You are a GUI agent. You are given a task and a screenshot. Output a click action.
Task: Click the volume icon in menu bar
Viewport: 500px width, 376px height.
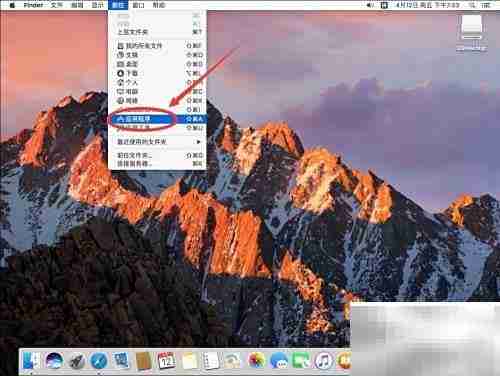click(370, 5)
